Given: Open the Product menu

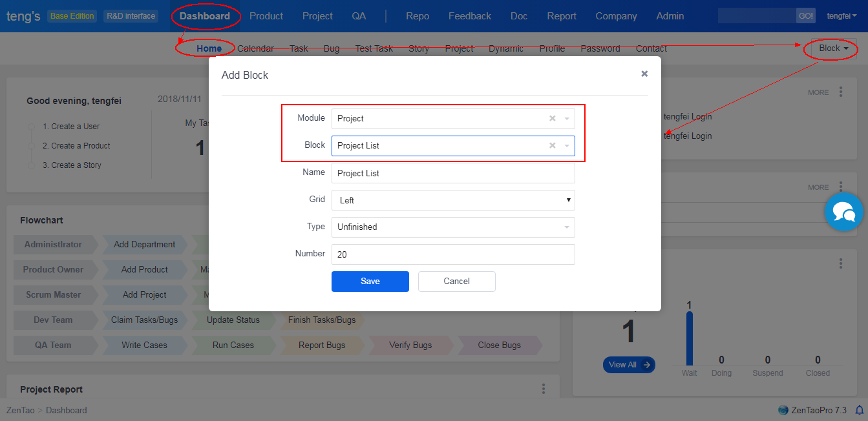Looking at the screenshot, I should tap(266, 16).
